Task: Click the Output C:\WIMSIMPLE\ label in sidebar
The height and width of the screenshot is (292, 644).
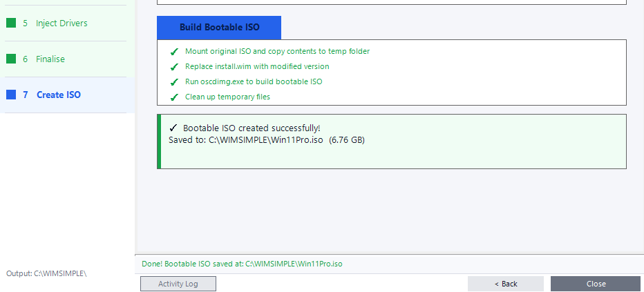Action: click(x=46, y=273)
